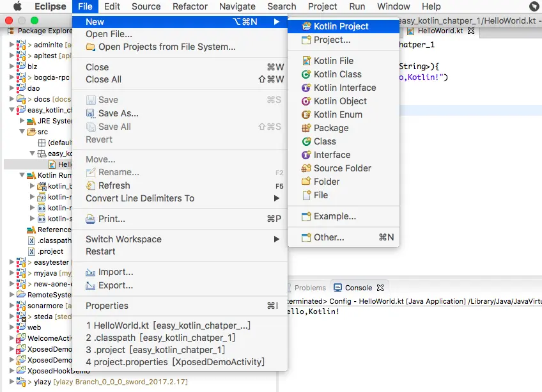The height and width of the screenshot is (392, 542).
Task: Open recent file 2 .classpath
Action: (x=180, y=338)
